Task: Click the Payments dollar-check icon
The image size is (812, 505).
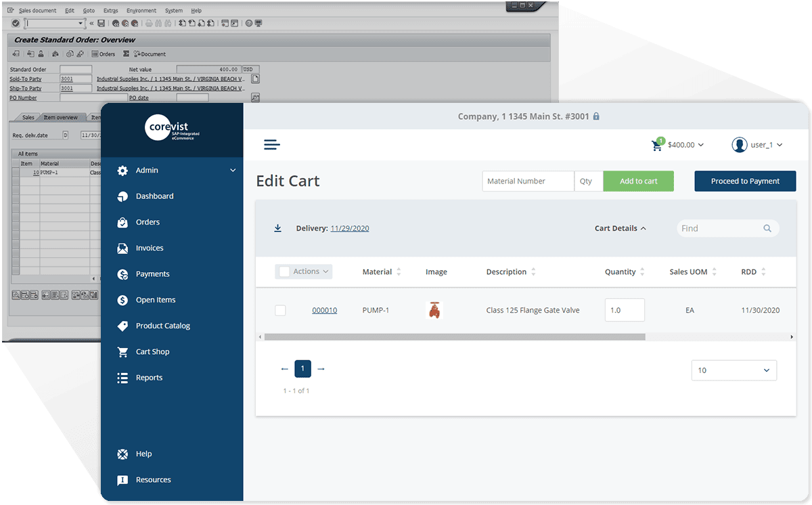Action: click(x=122, y=274)
